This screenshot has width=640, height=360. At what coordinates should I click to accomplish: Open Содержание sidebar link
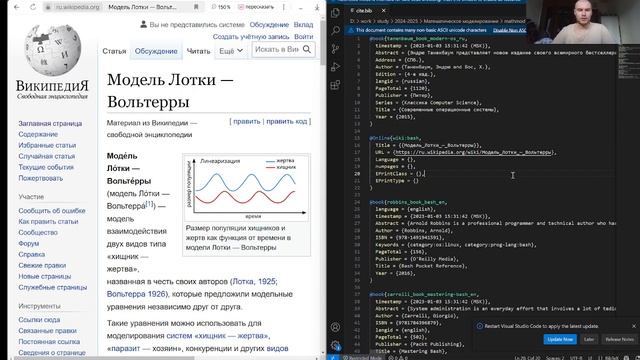coord(38,134)
